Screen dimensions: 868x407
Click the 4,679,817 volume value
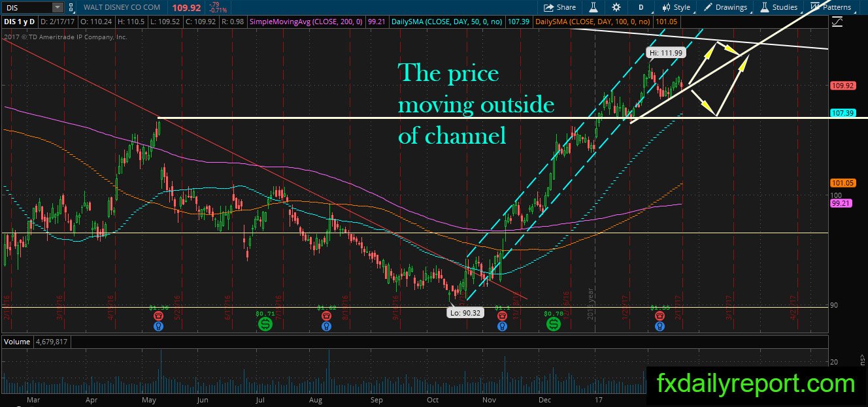(50, 341)
